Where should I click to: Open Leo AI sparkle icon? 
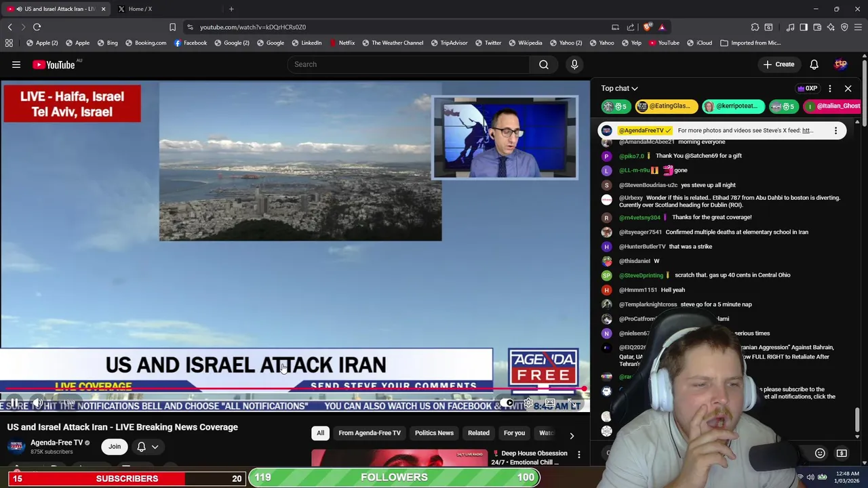831,27
